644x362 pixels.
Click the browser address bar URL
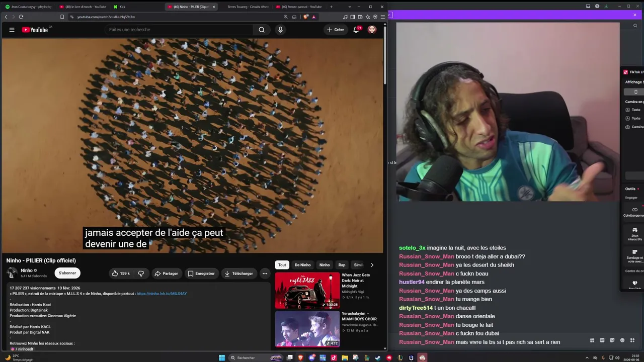[106, 17]
